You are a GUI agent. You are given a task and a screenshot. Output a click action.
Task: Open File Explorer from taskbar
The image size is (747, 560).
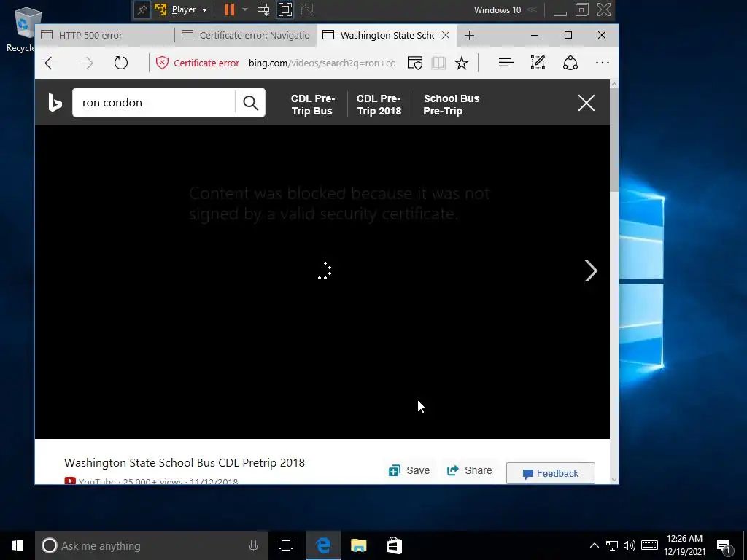point(359,545)
